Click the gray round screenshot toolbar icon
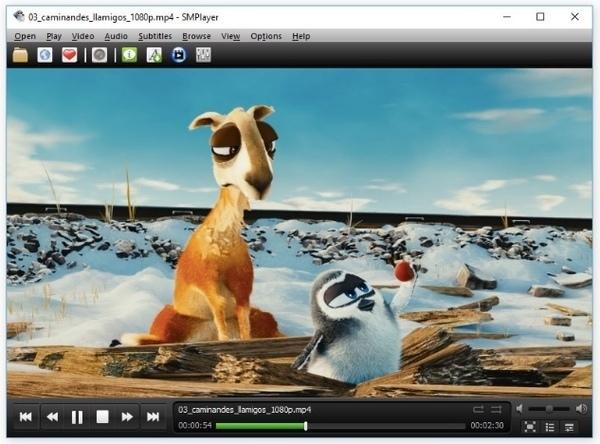Screen dimensions: 600x444 coord(99,55)
